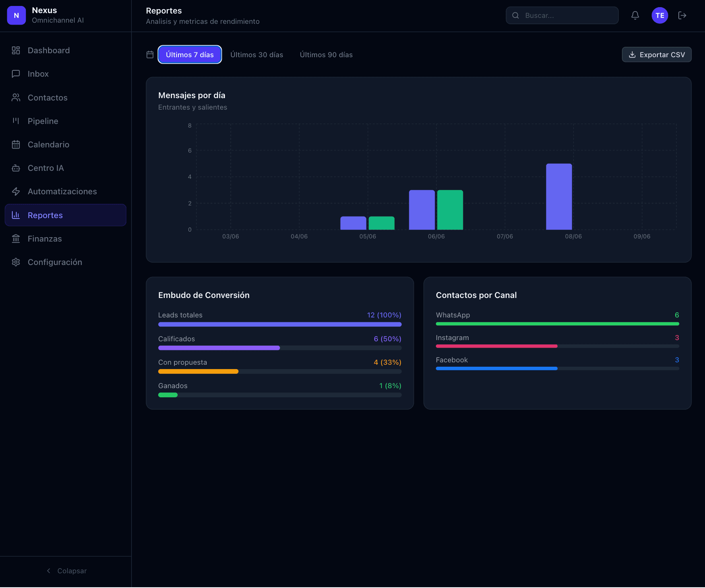Select the Reportes menu label
This screenshot has height=588, width=705.
point(45,215)
